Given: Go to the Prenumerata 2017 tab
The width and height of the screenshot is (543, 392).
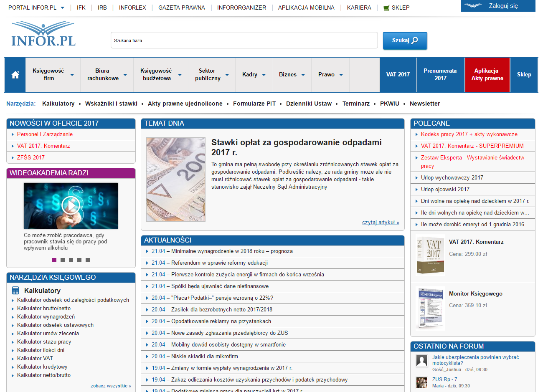Looking at the screenshot, I should 440,75.
